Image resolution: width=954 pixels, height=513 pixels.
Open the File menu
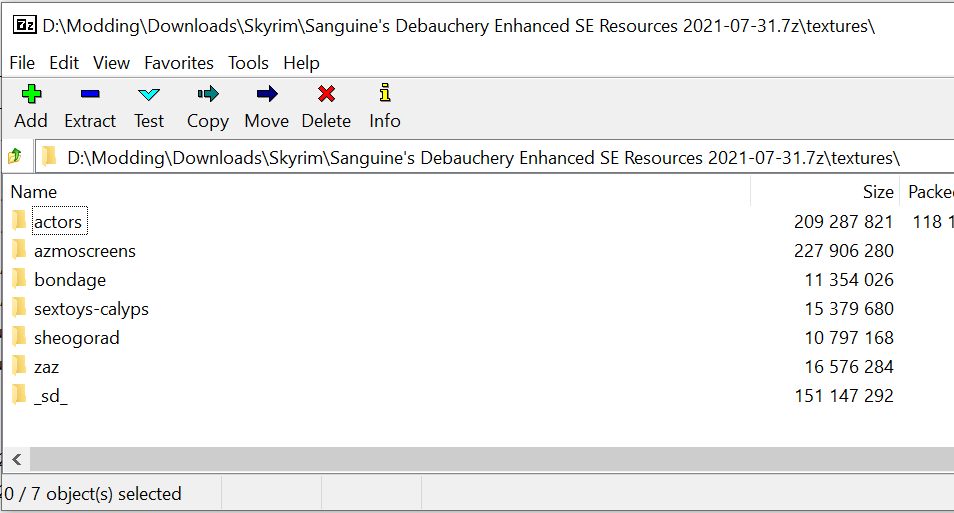click(x=22, y=63)
